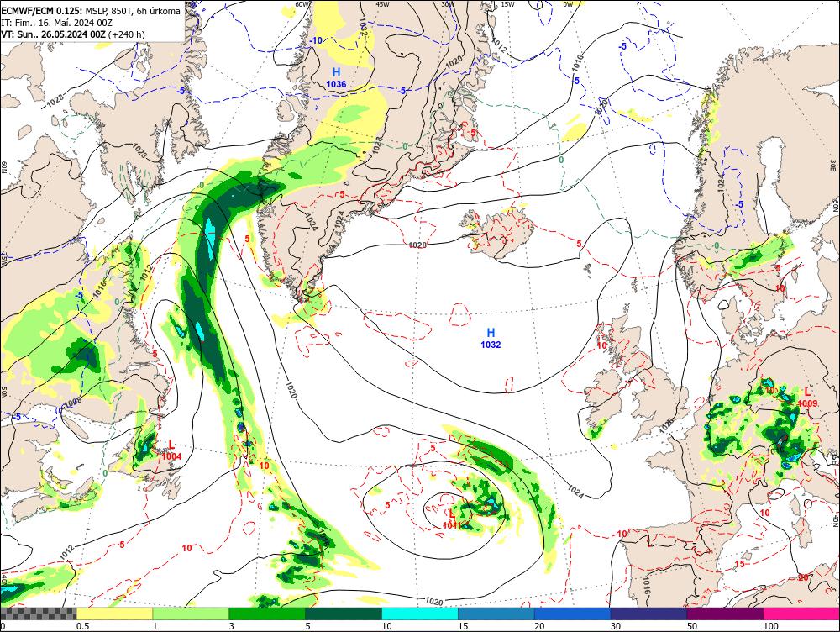840x632 pixels.
Task: Click the 'L 1009' low pressure marker over Europe
Action: (807, 398)
